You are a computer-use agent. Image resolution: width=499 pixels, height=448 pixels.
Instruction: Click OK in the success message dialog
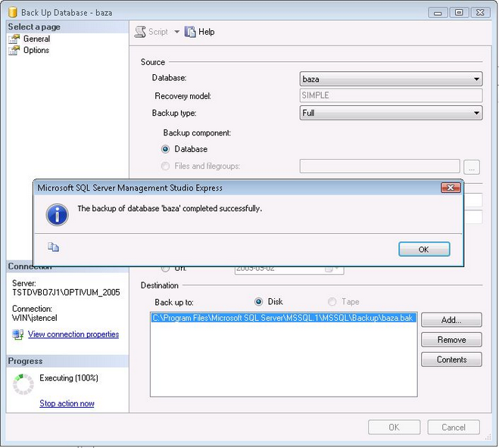pos(424,249)
